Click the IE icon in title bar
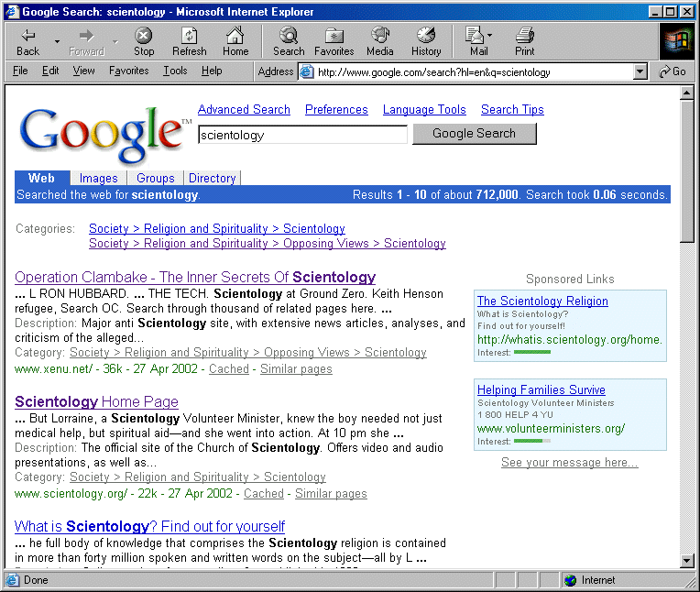The width and height of the screenshot is (700, 592). [x=12, y=12]
